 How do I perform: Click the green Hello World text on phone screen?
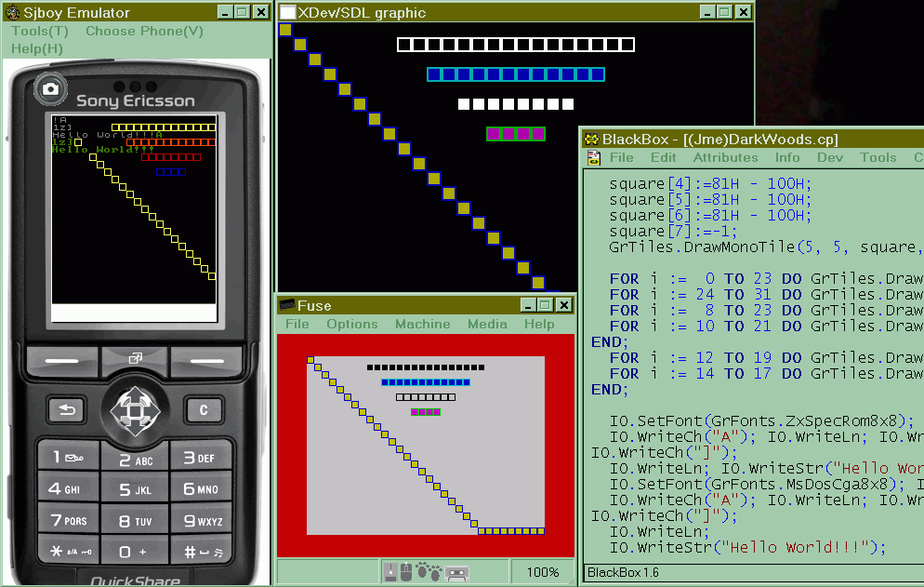pyautogui.click(x=102, y=150)
